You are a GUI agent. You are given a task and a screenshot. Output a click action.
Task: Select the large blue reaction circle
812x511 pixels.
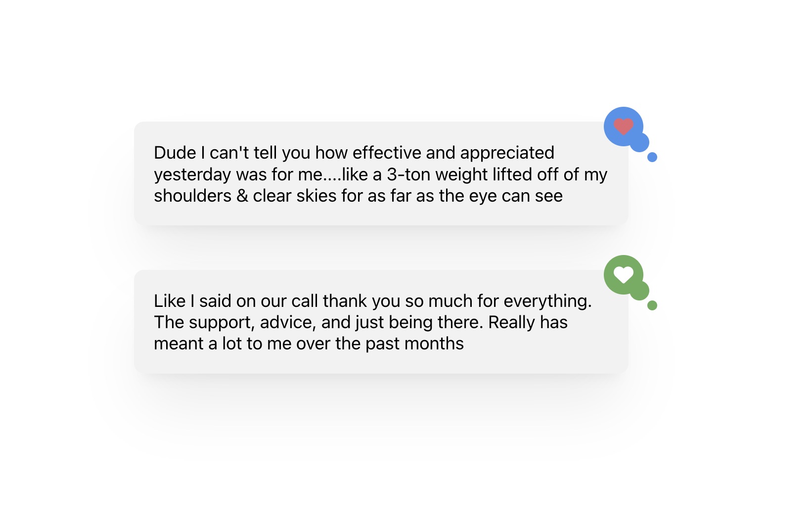[x=624, y=127]
